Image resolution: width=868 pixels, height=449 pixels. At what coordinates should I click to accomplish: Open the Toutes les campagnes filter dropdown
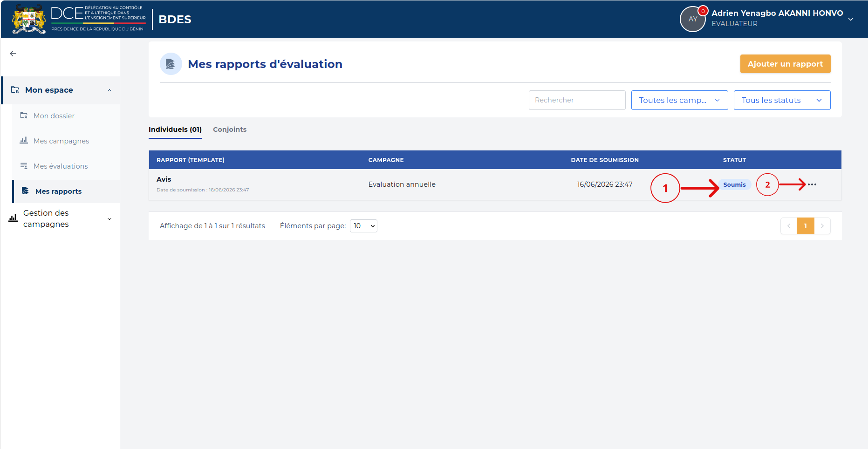(x=679, y=100)
